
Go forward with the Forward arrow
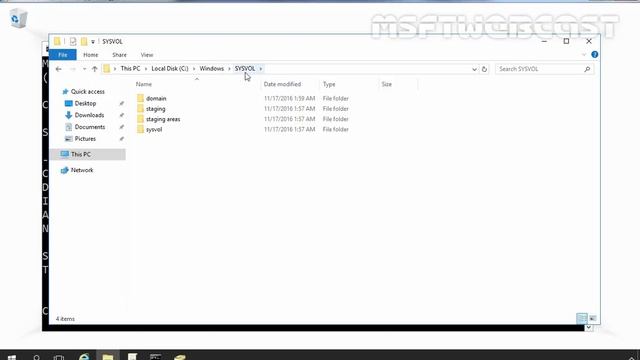[x=73, y=69]
